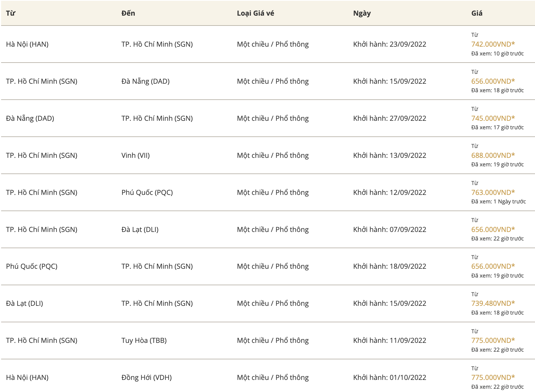Click the 'Từ' origin column header
The height and width of the screenshot is (392, 535).
(x=11, y=13)
